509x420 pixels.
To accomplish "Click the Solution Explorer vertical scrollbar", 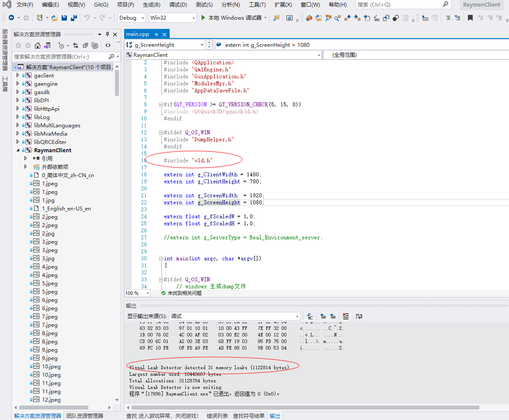I will click(x=117, y=83).
